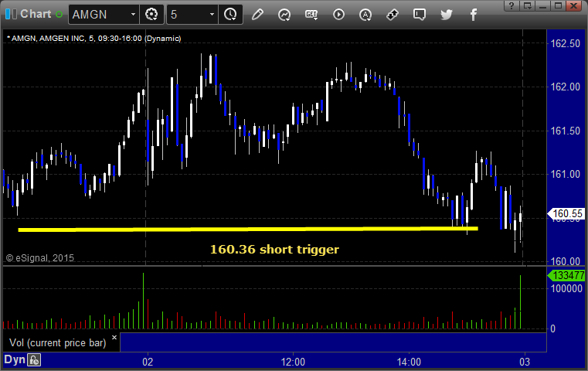Minimize the chart window
Image resolution: width=588 pixels, height=371 pixels.
click(542, 5)
